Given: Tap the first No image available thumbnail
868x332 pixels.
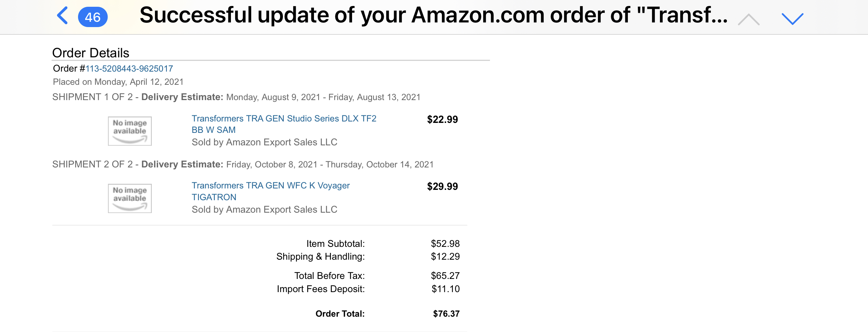Looking at the screenshot, I should point(130,131).
